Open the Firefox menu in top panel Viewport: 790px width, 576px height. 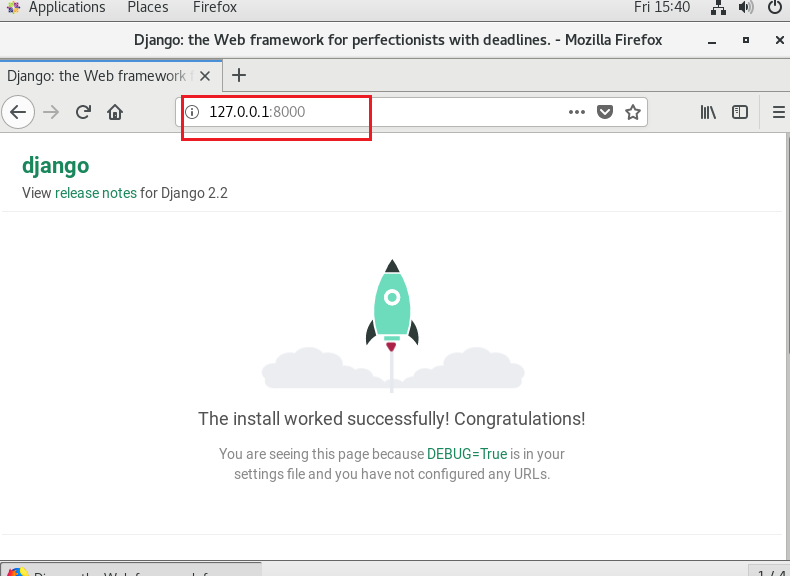point(215,8)
